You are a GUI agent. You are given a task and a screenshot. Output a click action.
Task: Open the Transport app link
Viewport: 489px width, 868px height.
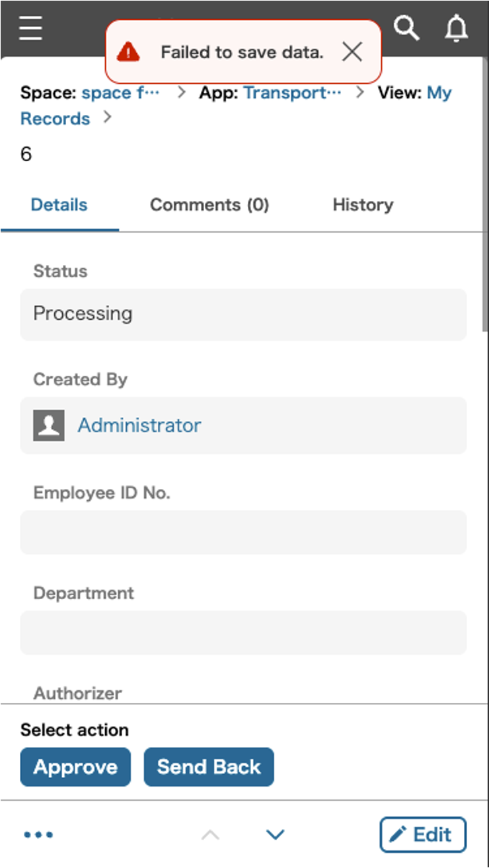[x=293, y=92]
